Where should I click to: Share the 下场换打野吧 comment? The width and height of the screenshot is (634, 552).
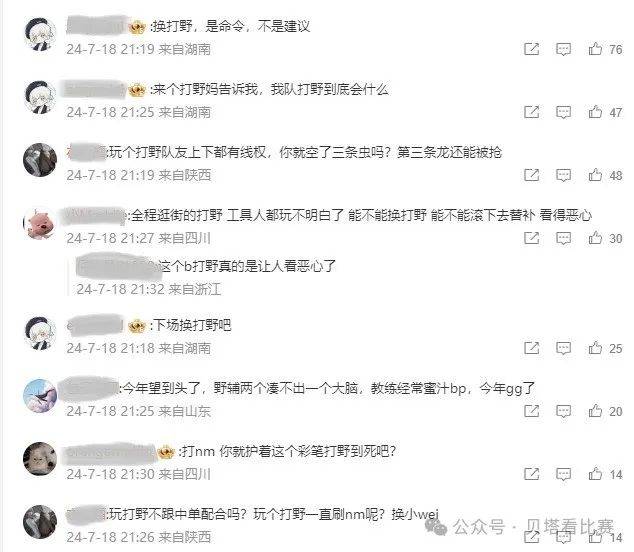[531, 348]
